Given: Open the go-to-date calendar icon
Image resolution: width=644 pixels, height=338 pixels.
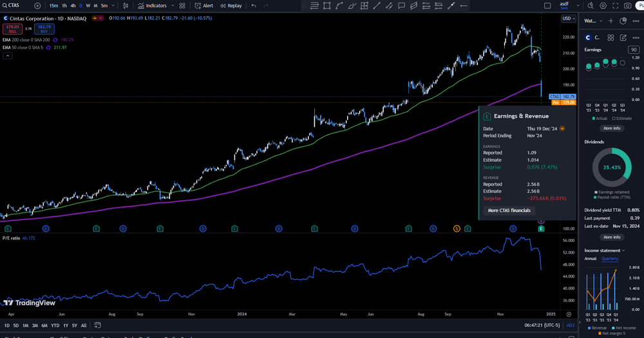Looking at the screenshot, I should [97, 325].
